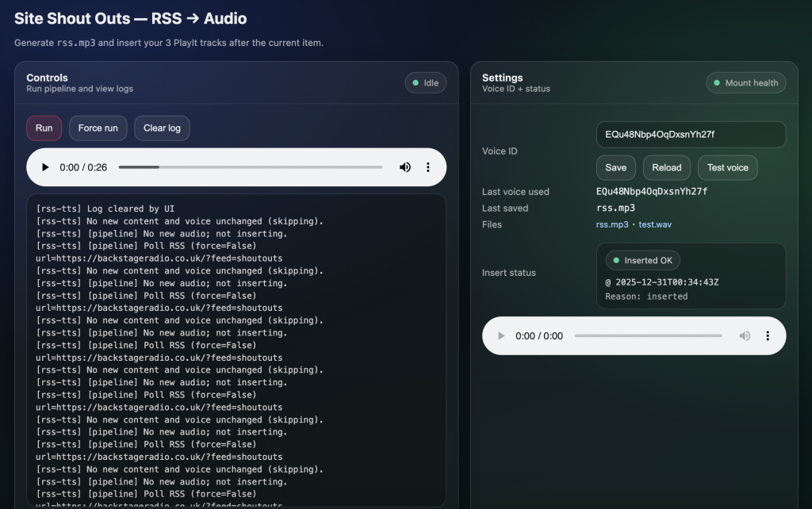Focus the Voice ID input field
The image size is (812, 509).
(691, 135)
